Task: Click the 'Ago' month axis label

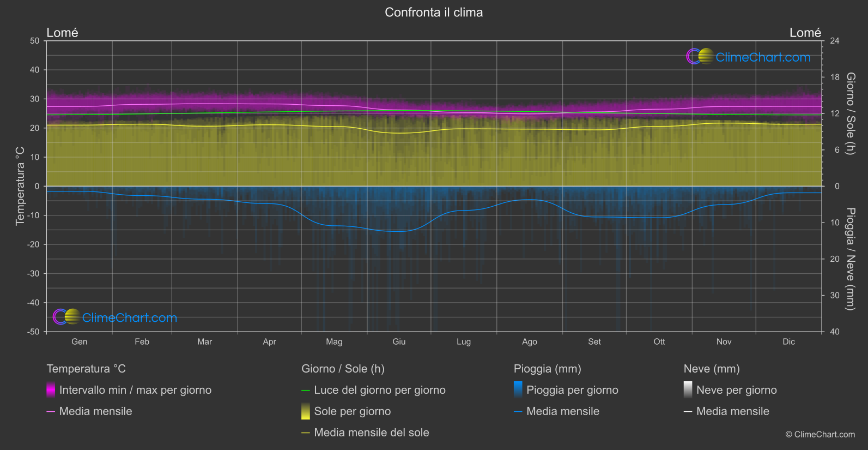Action: pyautogui.click(x=530, y=341)
